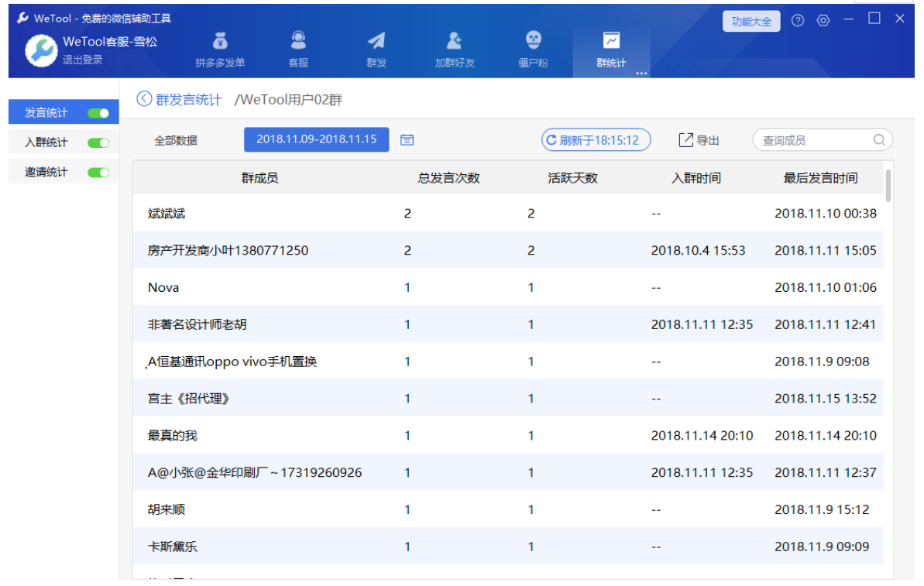Click the /WeTool用户02群 breadcrumb text
Screen dimensions: 924x586
[x=288, y=100]
